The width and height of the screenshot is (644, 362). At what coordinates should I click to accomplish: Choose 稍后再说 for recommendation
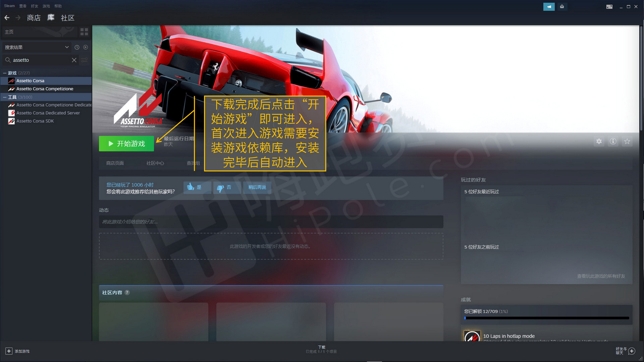[257, 187]
